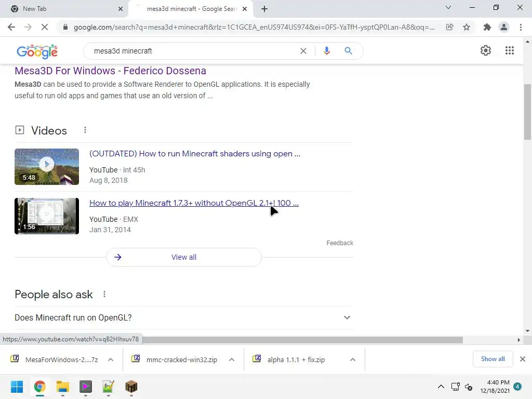Screen dimensions: 532x399
Task: Submit search with magnifier icon
Action: coord(348,51)
